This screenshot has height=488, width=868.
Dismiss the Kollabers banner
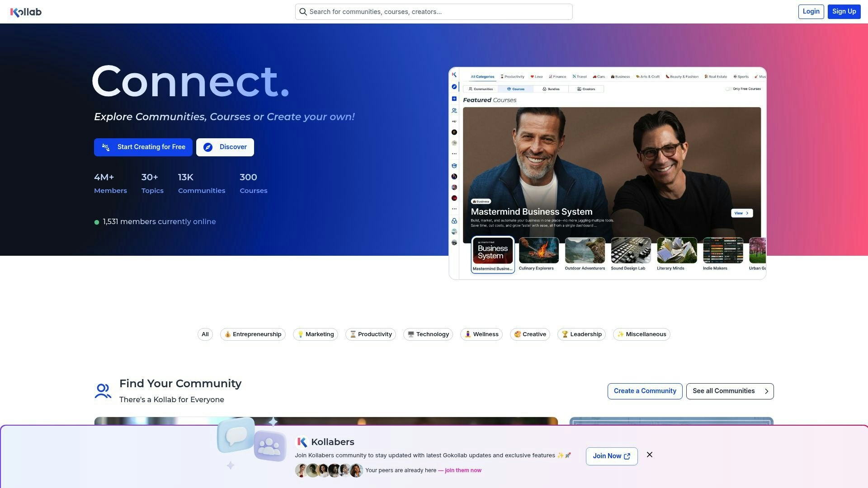(650, 455)
